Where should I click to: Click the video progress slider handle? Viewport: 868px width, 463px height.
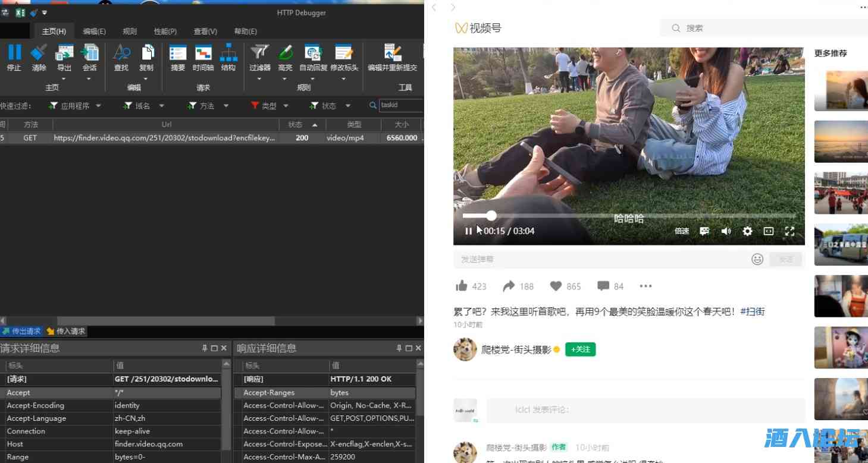click(491, 216)
